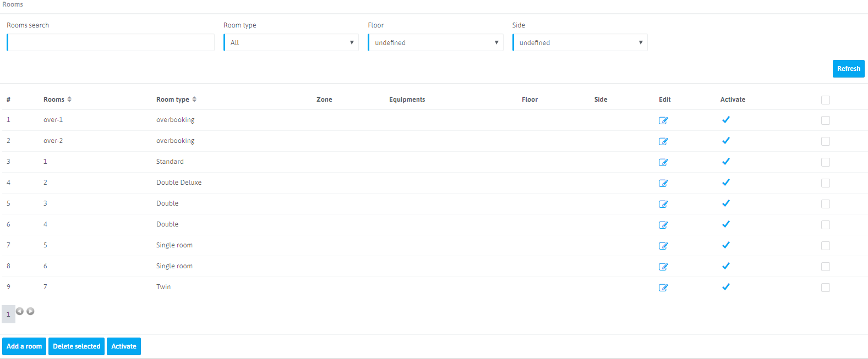Open edit icon for Double Deluxe room
The height and width of the screenshot is (359, 868).
663,183
